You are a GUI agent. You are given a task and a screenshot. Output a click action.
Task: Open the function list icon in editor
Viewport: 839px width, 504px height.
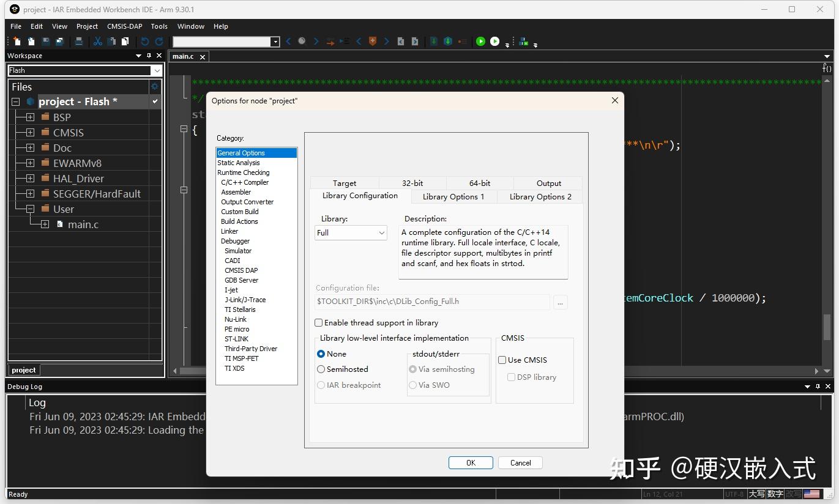(827, 68)
